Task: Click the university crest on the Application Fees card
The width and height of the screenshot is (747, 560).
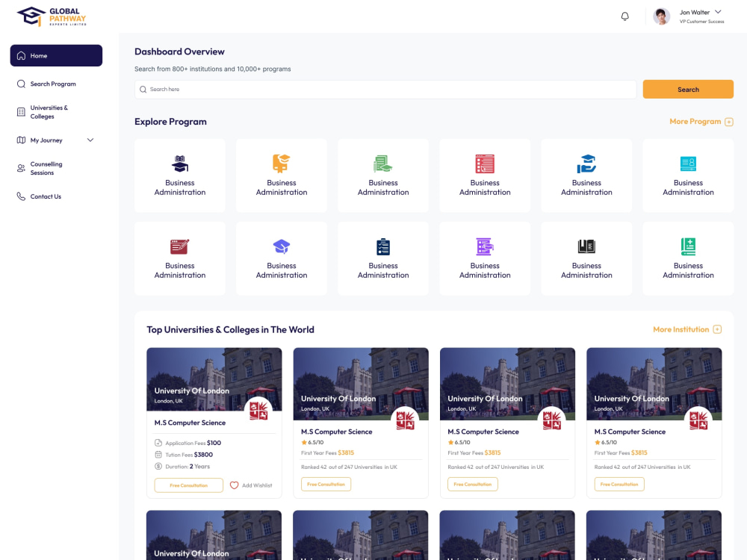Action: tap(258, 411)
